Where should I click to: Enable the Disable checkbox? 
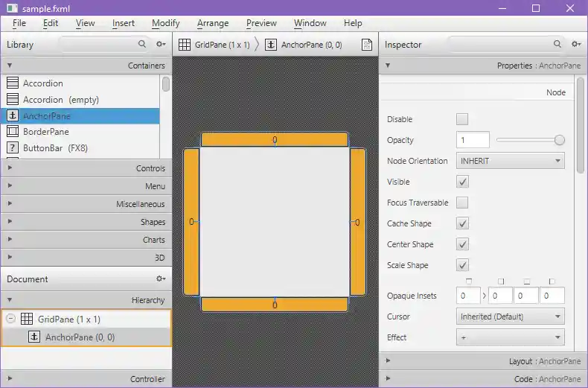[462, 119]
